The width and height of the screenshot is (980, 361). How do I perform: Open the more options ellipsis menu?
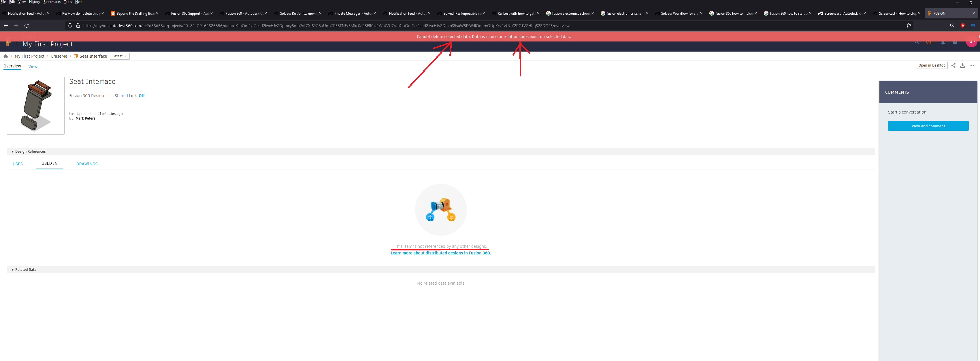[x=972, y=65]
